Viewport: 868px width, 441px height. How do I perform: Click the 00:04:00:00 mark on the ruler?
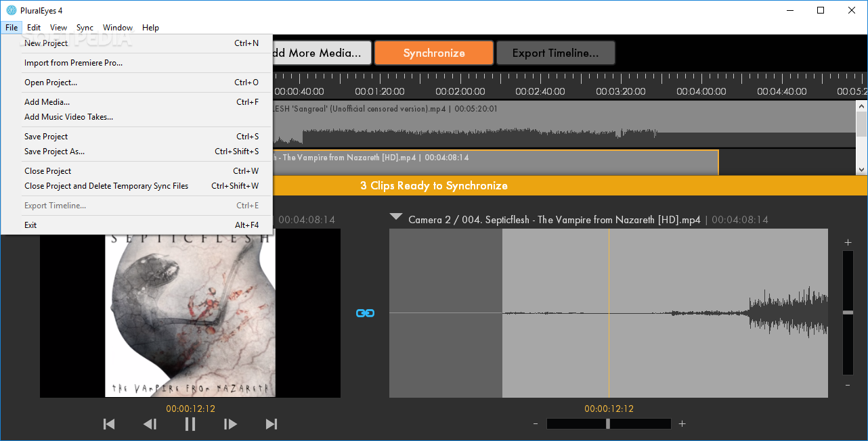tap(701, 91)
